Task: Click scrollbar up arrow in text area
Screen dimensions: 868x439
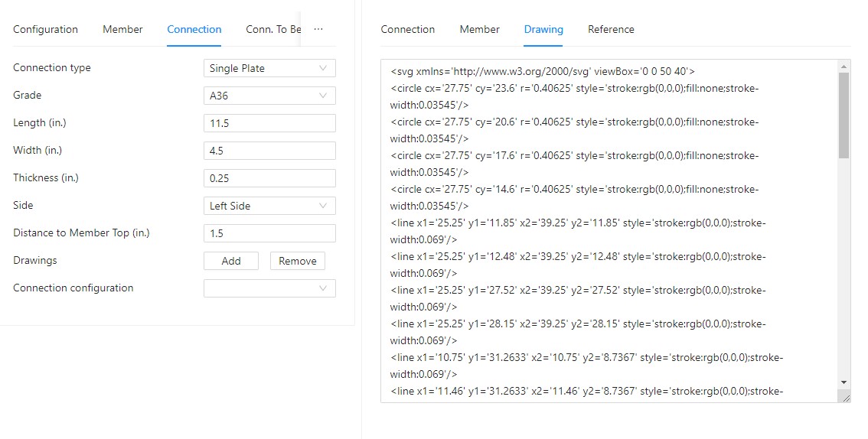Action: tap(844, 67)
